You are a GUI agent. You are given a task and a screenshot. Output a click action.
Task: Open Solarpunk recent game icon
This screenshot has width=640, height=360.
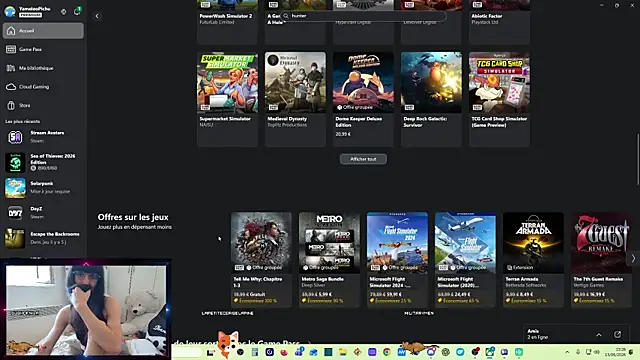click(x=15, y=188)
